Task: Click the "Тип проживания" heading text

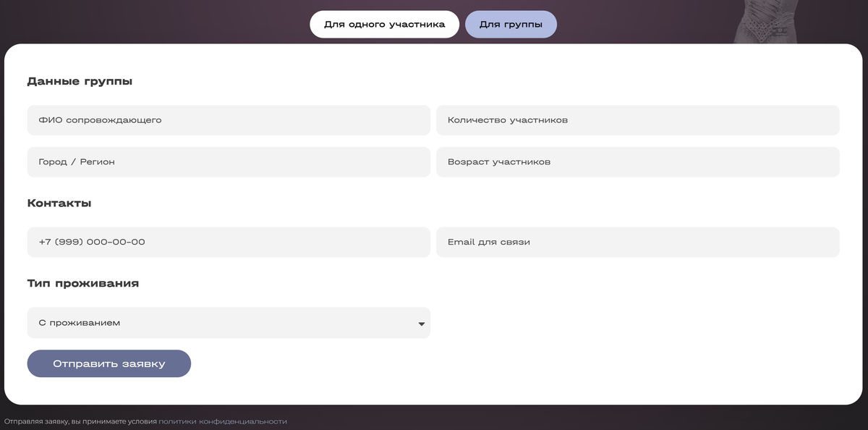Action: pyautogui.click(x=83, y=284)
